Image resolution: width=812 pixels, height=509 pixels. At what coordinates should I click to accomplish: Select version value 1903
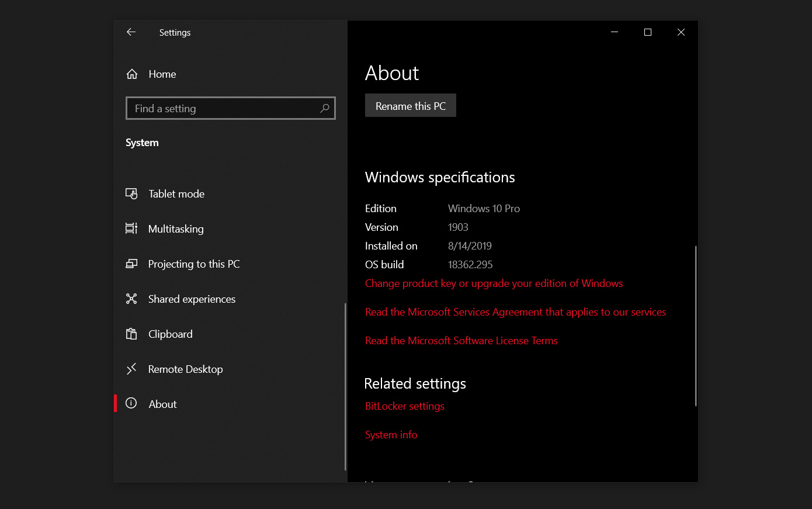pos(458,227)
